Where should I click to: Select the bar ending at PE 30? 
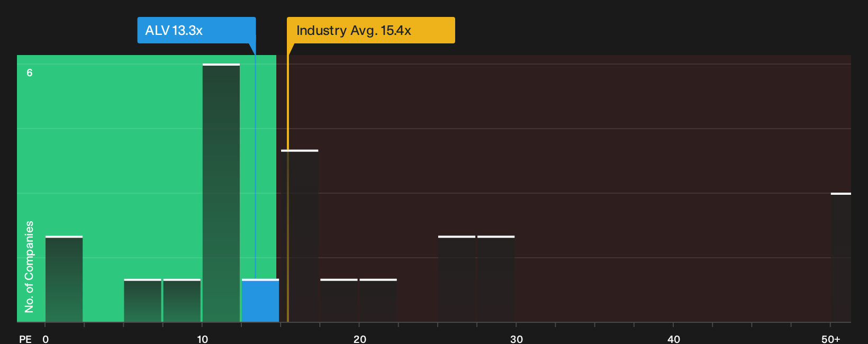click(496, 279)
